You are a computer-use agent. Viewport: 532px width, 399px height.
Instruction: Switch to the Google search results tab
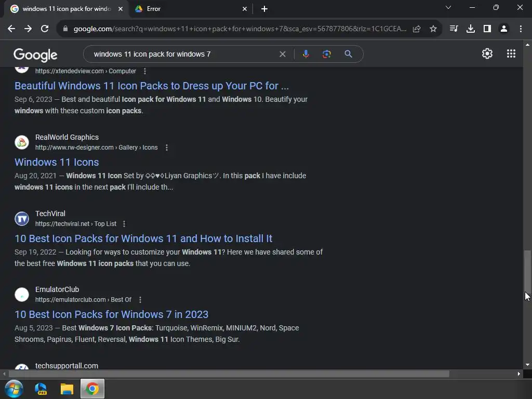[66, 9]
